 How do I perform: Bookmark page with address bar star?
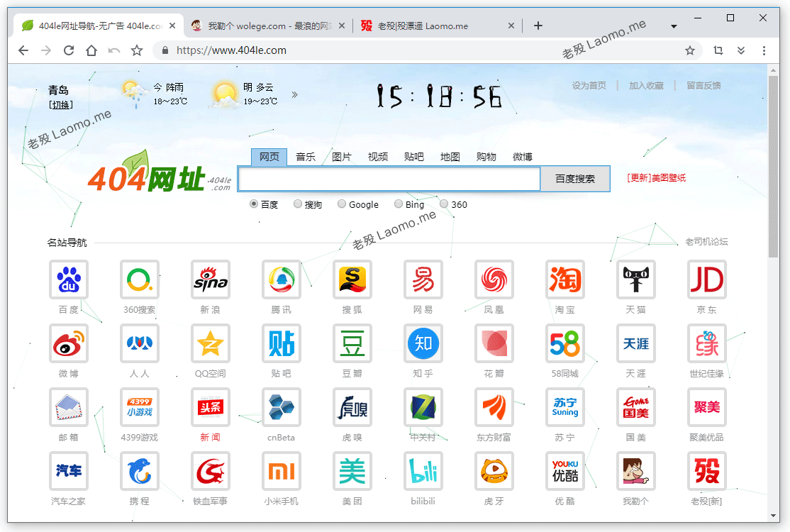tap(690, 50)
